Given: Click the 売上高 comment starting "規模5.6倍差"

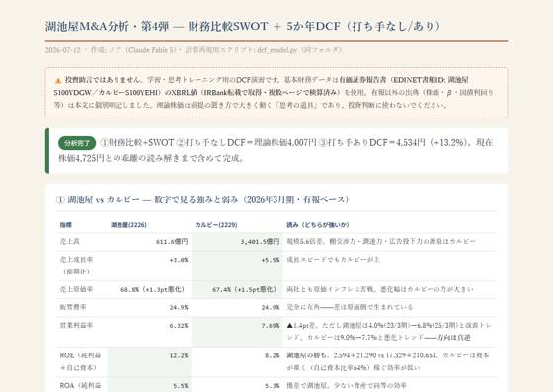Looking at the screenshot, I should tap(381, 242).
